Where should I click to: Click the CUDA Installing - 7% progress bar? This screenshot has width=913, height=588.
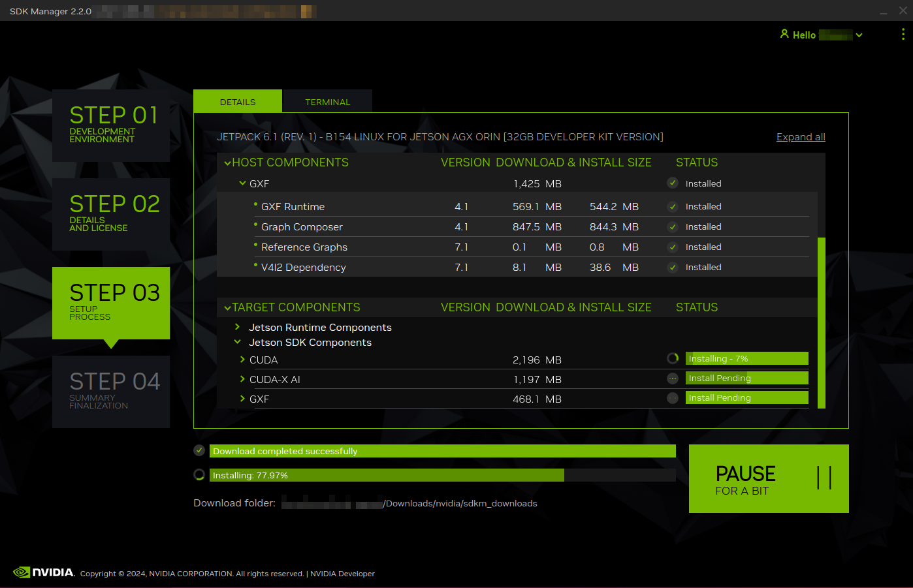coord(746,358)
